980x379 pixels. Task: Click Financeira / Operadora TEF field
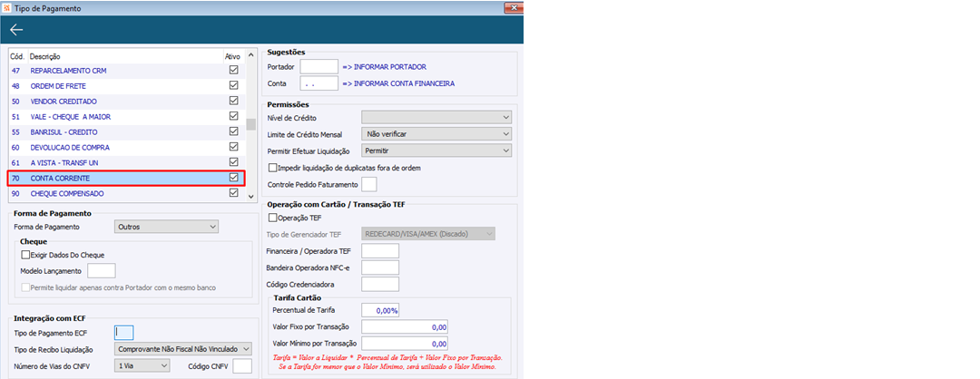point(380,251)
